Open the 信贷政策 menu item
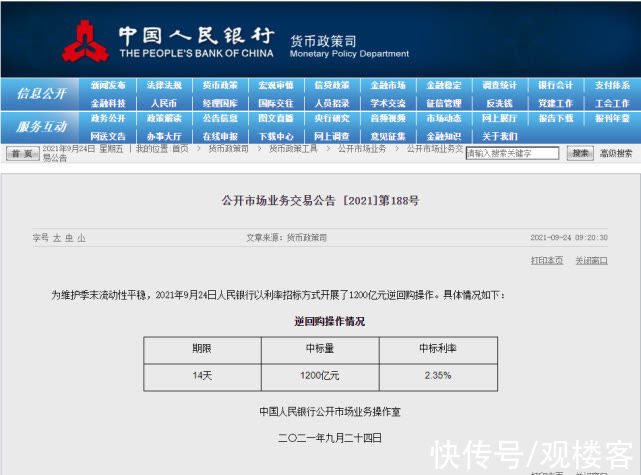641x475 pixels. pyautogui.click(x=332, y=85)
